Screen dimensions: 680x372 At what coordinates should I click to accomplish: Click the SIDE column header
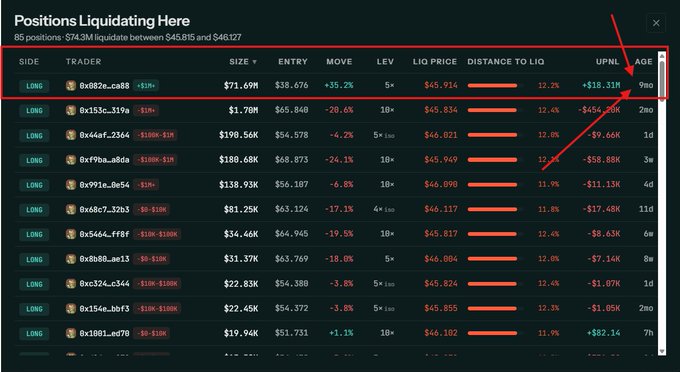click(29, 62)
